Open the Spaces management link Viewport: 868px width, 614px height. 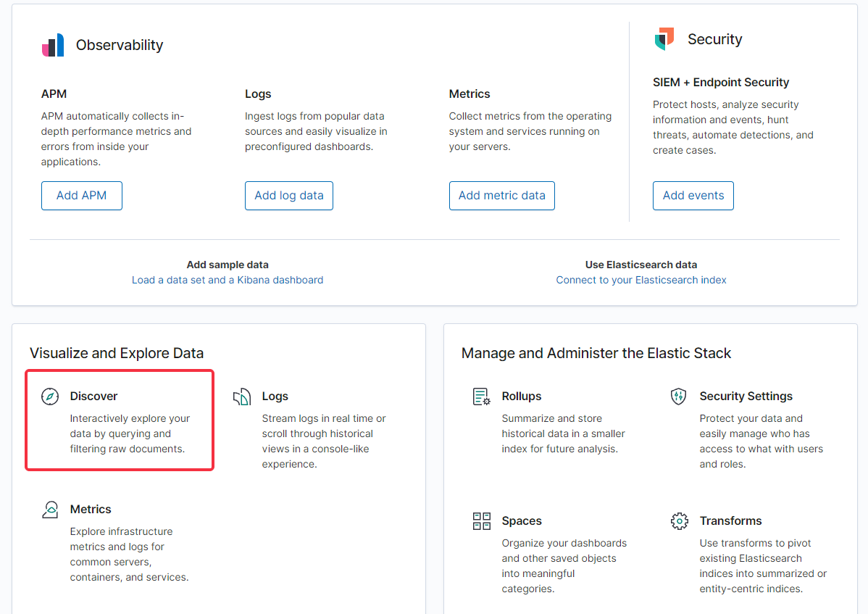click(x=522, y=521)
